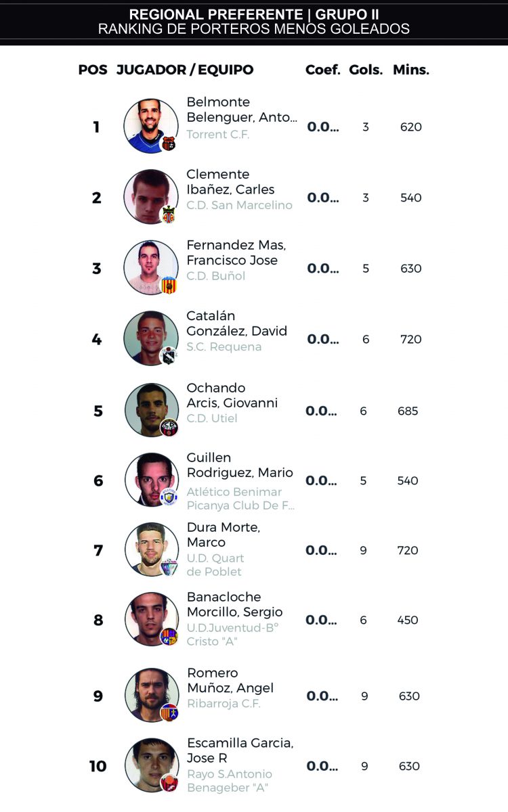
Task: Sort by Coef. column header
Action: (x=322, y=70)
